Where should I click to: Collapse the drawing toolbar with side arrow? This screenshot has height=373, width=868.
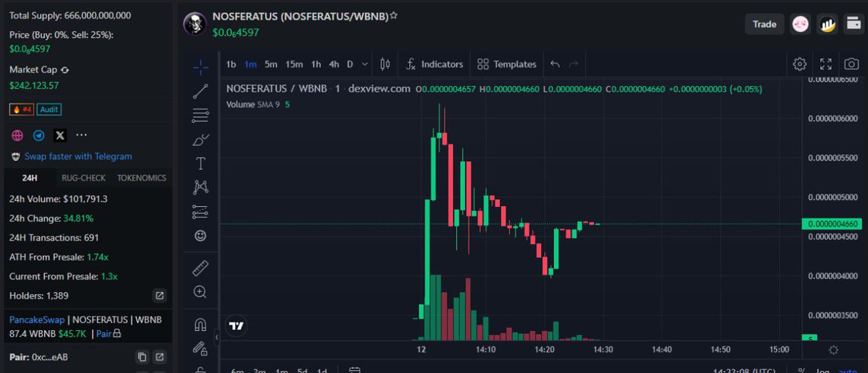pyautogui.click(x=217, y=337)
